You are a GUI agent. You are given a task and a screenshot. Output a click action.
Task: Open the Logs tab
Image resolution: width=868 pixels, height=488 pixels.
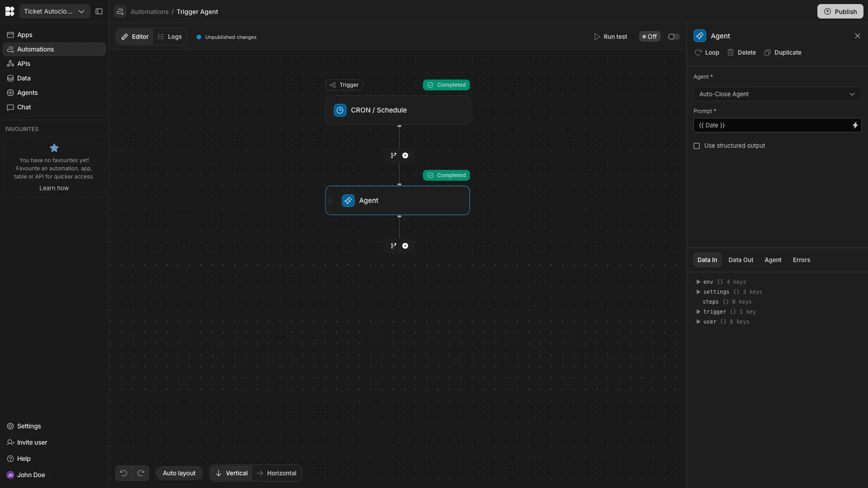[170, 37]
